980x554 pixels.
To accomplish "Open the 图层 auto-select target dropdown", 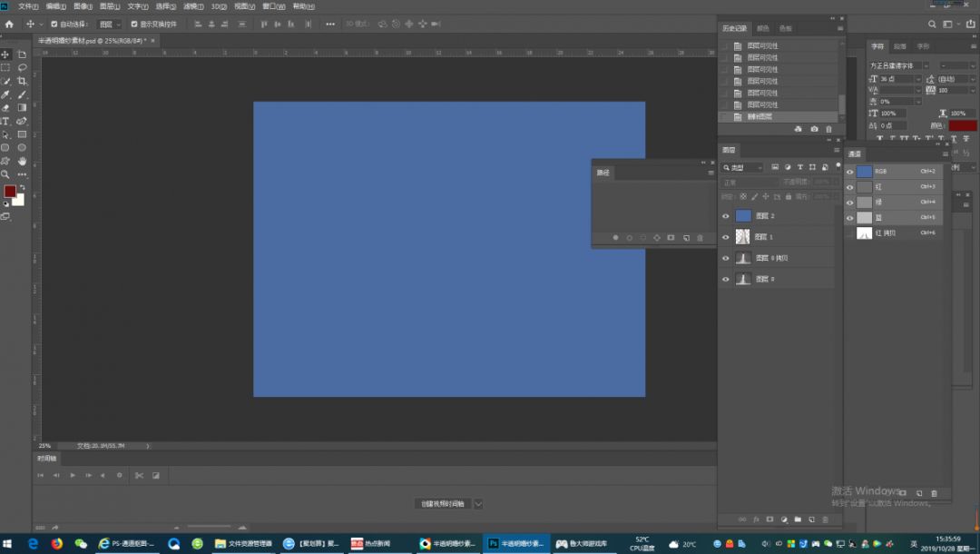I will click(x=111, y=25).
